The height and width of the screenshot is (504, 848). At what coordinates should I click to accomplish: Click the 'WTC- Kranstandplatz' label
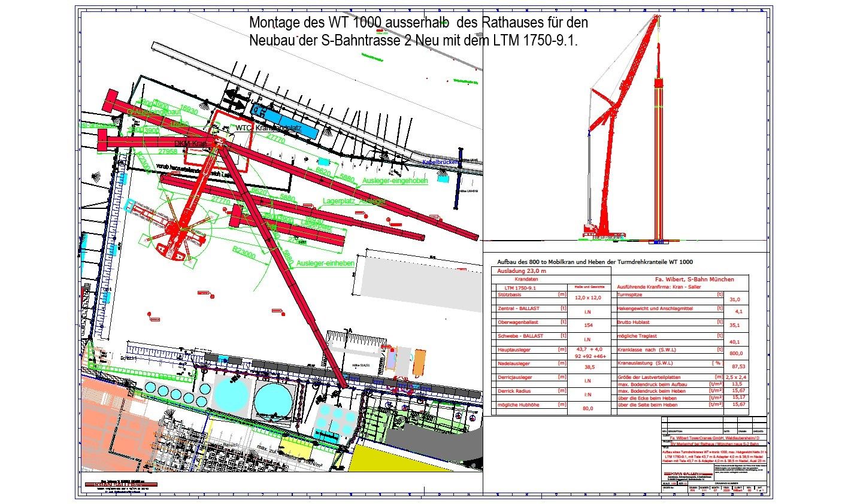coord(268,128)
